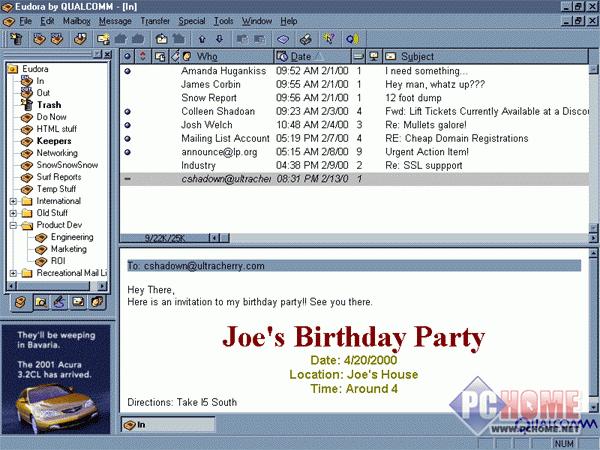600x450 pixels.
Task: Select message "Re: SSL suppport" from Industry
Action: pyautogui.click(x=354, y=165)
